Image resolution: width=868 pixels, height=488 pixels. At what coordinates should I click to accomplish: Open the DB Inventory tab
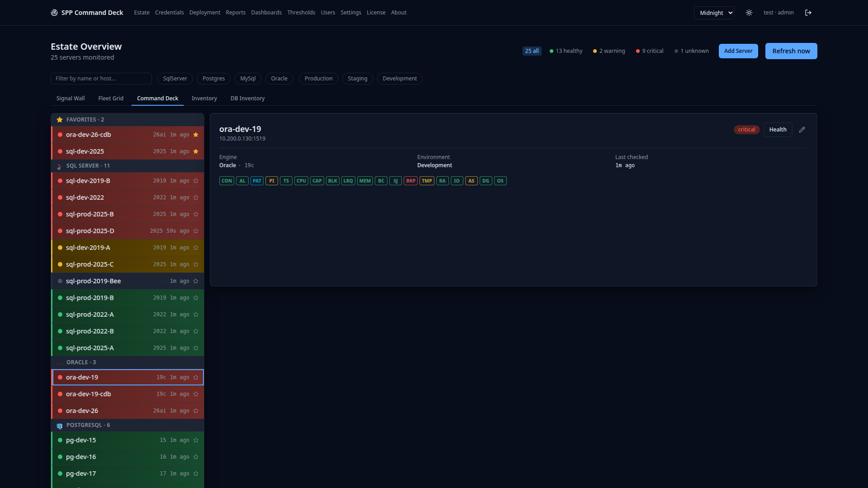[248, 99]
